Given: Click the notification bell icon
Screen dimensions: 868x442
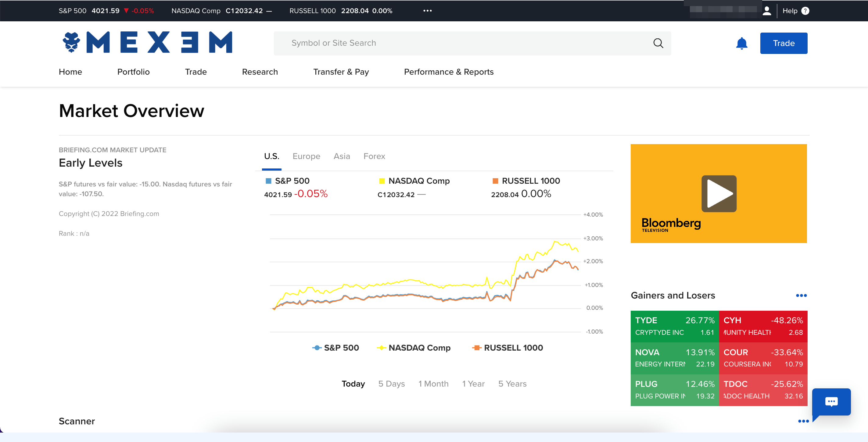Looking at the screenshot, I should click(741, 44).
